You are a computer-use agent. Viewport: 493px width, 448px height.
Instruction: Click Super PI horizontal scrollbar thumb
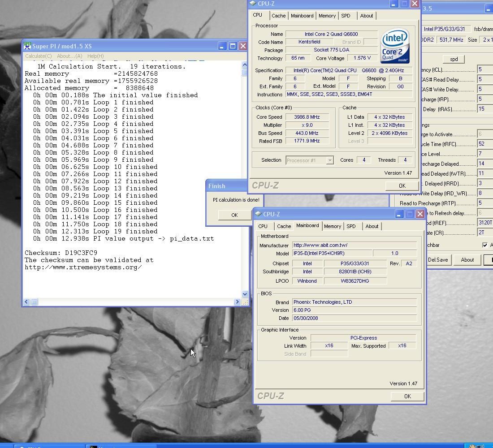click(34, 302)
